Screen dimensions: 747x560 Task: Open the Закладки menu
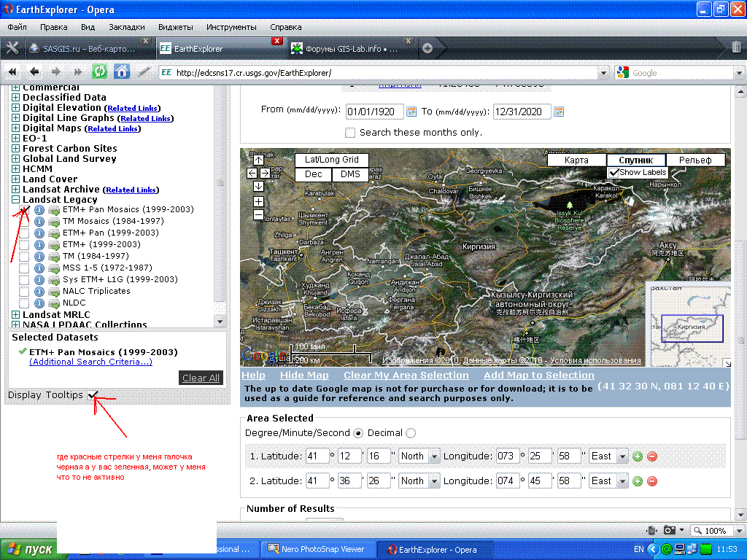point(126,27)
